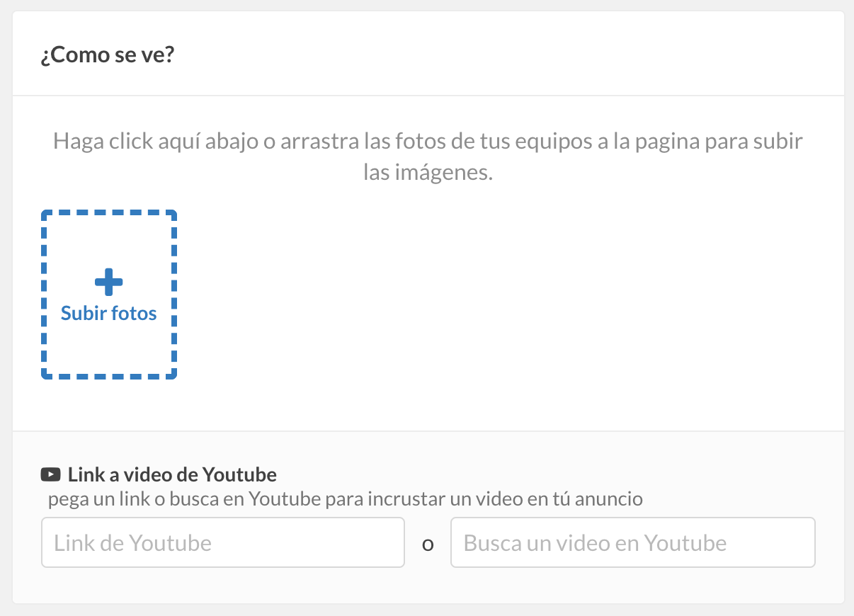The width and height of the screenshot is (854, 616).
Task: Focus the "Busca un video en Youtube" field
Action: [x=632, y=542]
